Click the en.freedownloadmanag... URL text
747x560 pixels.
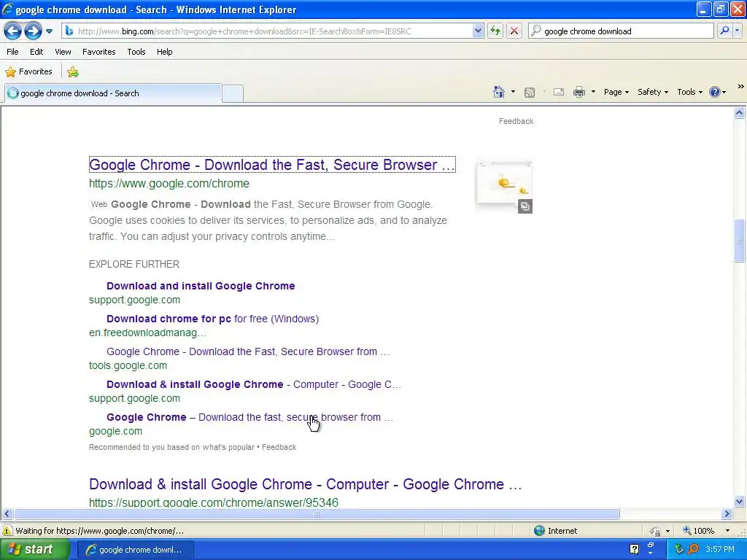point(147,332)
